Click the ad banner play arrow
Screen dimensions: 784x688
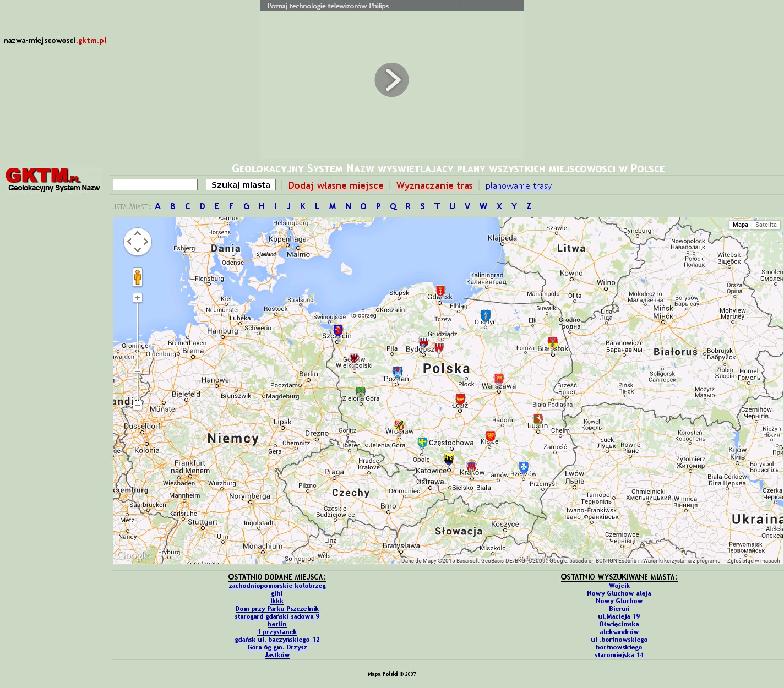(x=391, y=80)
